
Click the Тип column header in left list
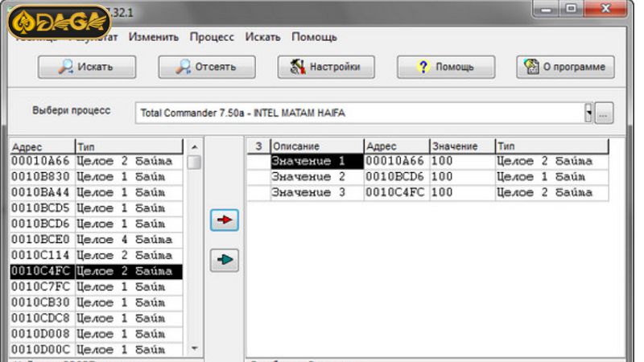point(129,146)
